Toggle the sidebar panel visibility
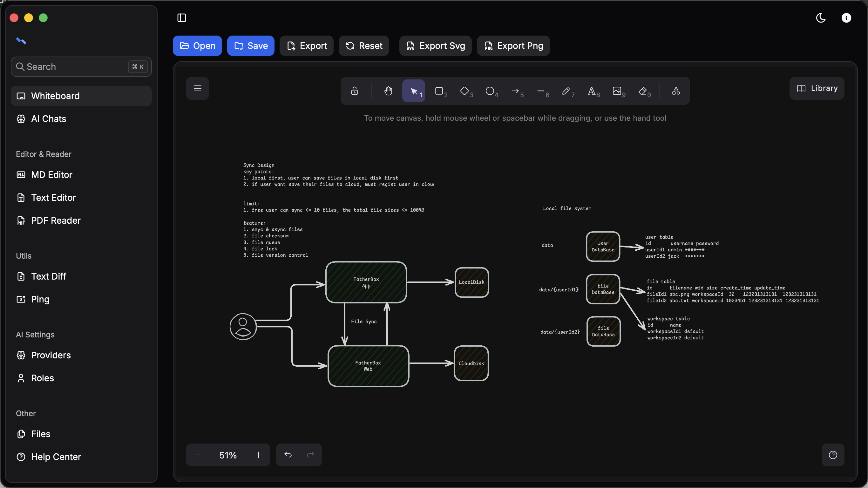This screenshot has height=488, width=868. [182, 18]
